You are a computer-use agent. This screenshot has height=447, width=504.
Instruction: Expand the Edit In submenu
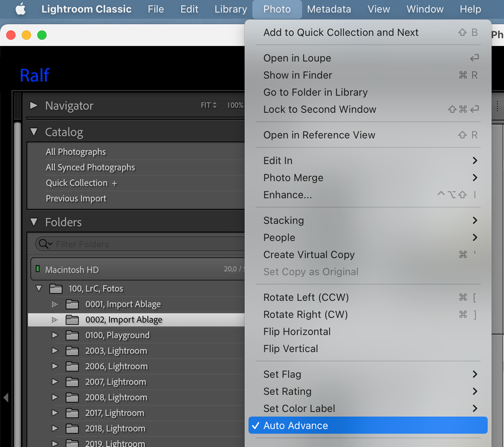point(368,161)
